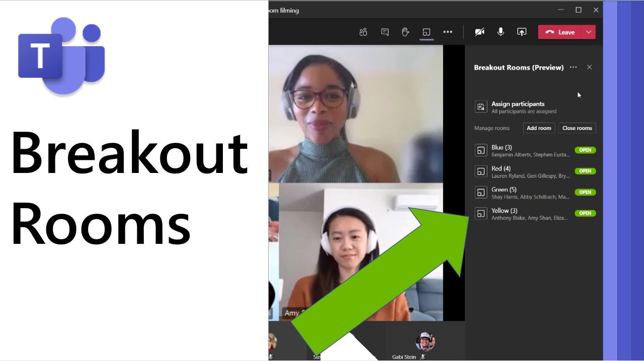Click Blue room participants list text

coord(531,155)
